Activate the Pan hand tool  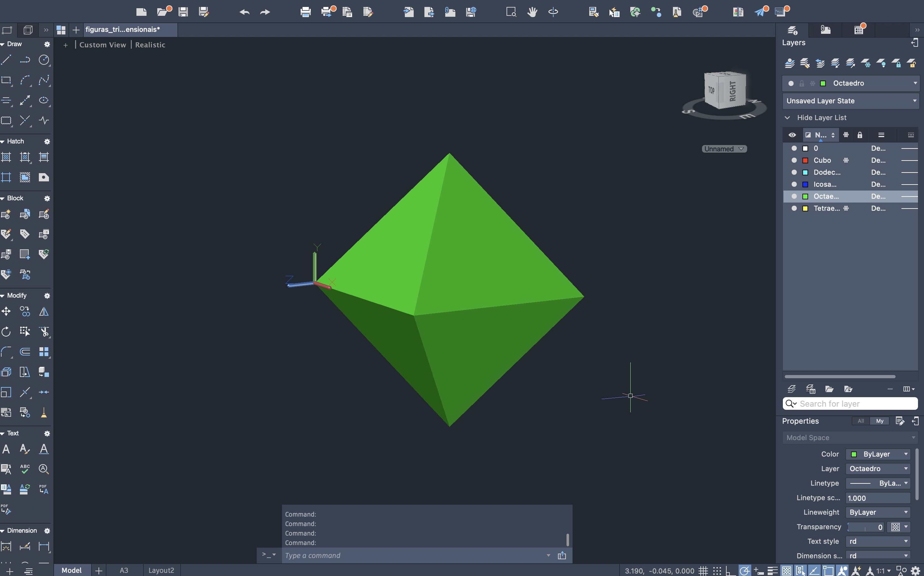[x=532, y=12]
